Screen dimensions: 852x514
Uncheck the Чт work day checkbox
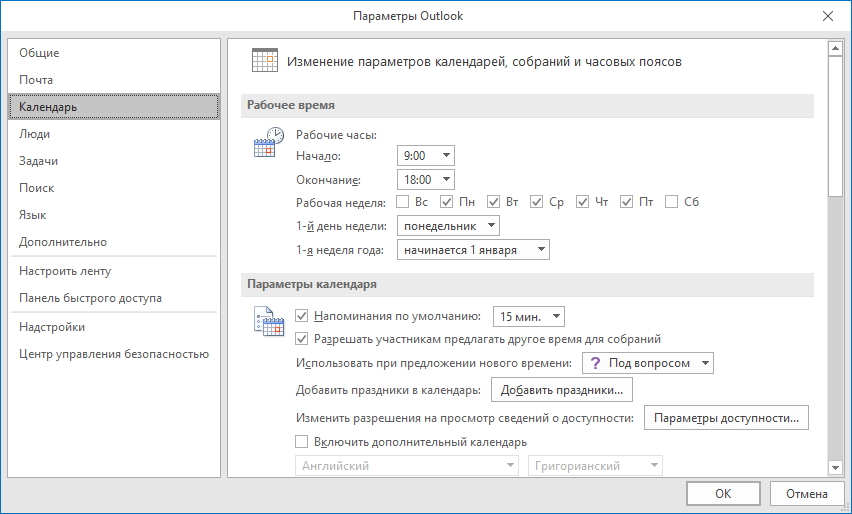tap(582, 202)
